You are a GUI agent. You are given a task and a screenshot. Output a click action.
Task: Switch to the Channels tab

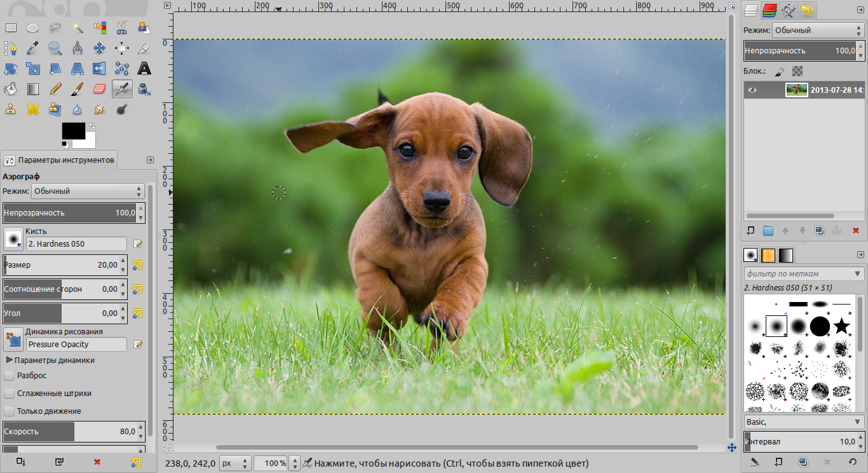(770, 10)
